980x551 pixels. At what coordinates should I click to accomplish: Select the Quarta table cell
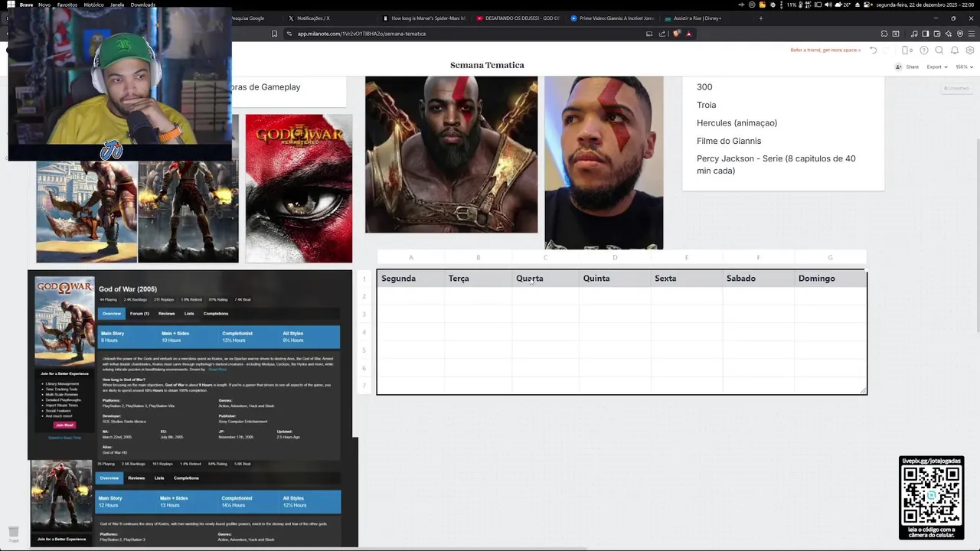pyautogui.click(x=545, y=279)
